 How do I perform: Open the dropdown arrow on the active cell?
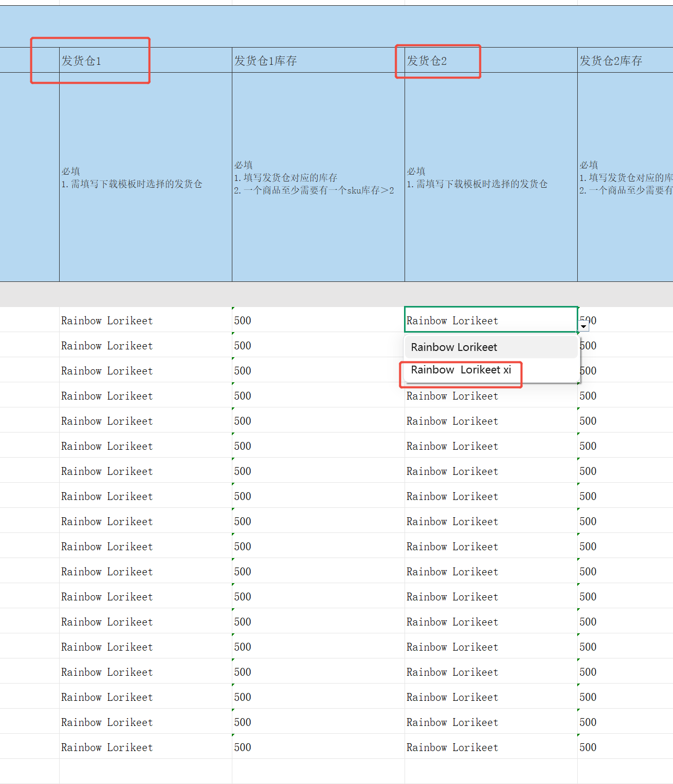(x=584, y=326)
